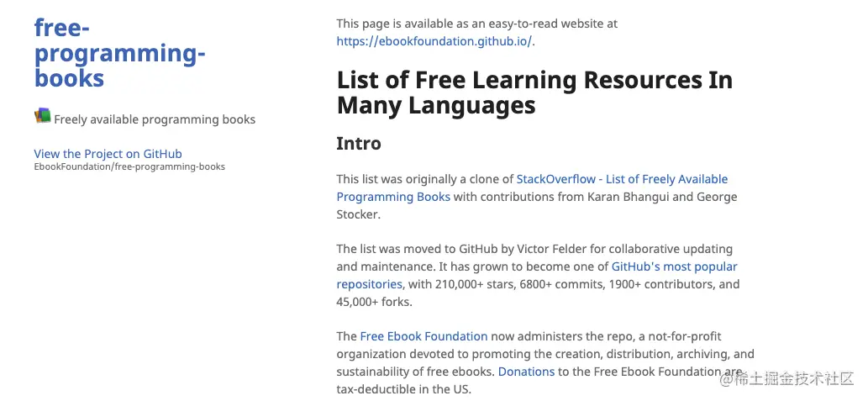Visit the ebookfoundation.github.io website link

435,41
